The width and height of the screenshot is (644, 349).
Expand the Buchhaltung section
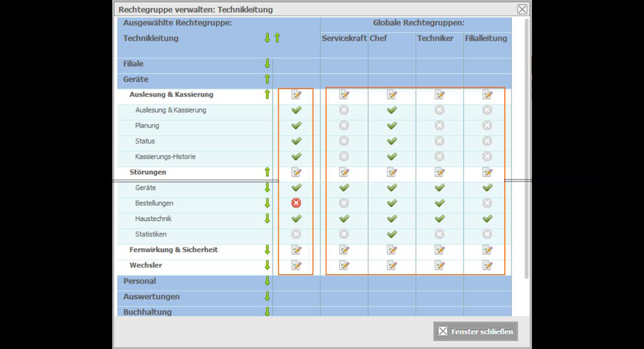click(x=267, y=311)
